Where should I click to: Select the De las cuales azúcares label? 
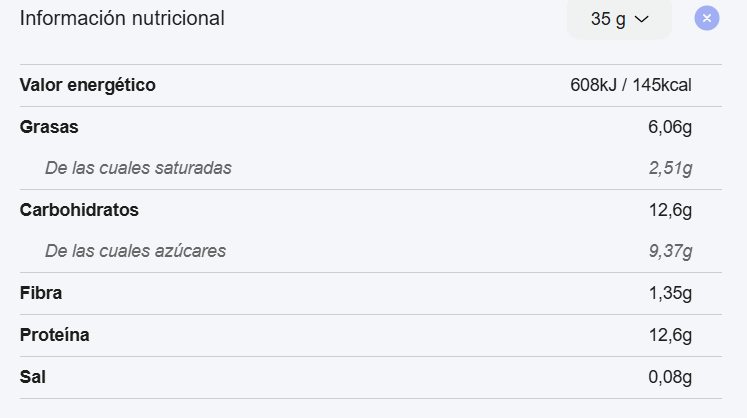[135, 251]
